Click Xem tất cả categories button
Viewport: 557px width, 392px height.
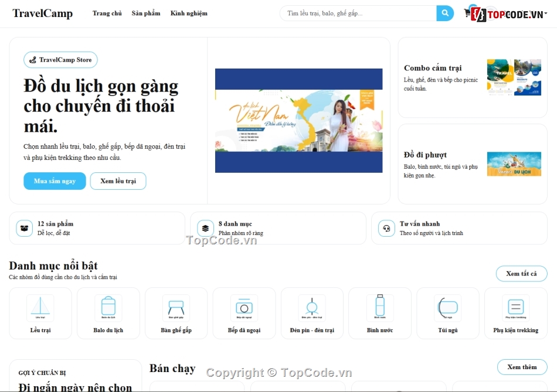pyautogui.click(x=521, y=274)
